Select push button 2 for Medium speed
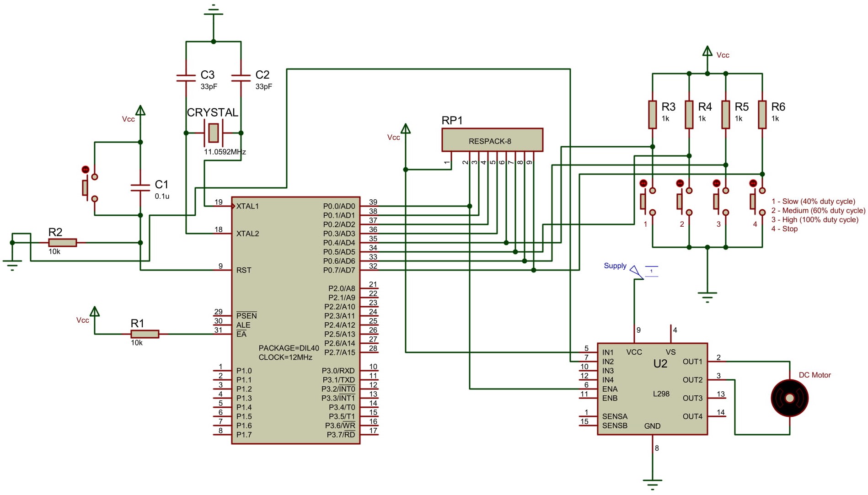The width and height of the screenshot is (868, 495). (679, 201)
